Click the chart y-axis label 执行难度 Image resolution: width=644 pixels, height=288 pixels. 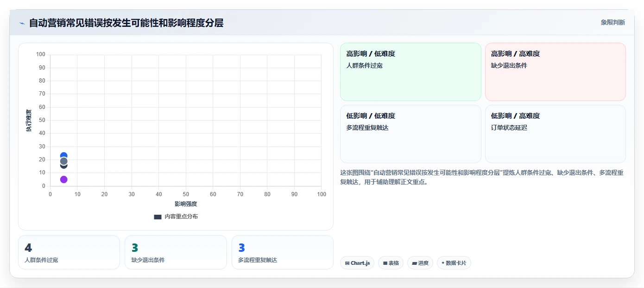[29, 121]
